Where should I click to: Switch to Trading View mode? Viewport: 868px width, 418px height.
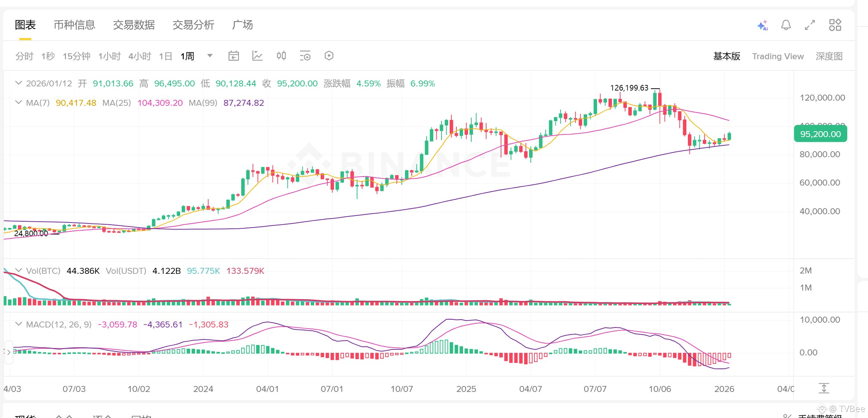click(778, 56)
